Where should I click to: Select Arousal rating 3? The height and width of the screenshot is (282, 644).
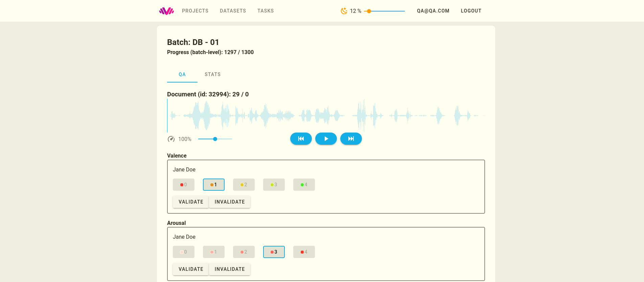pyautogui.click(x=274, y=252)
